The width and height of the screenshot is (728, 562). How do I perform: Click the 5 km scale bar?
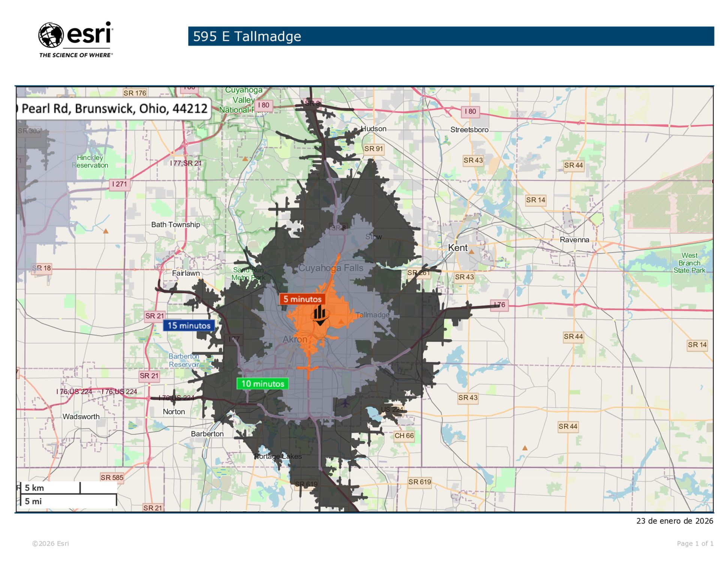[x=51, y=488]
